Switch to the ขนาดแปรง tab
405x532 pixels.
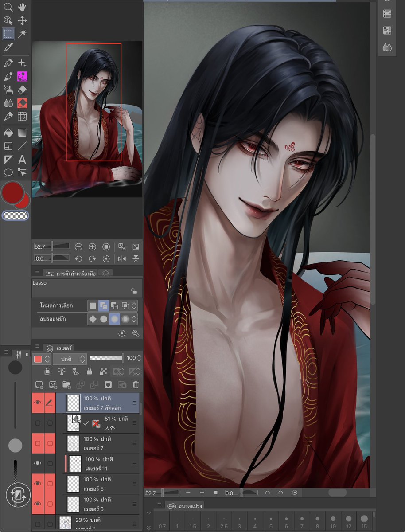coord(185,506)
